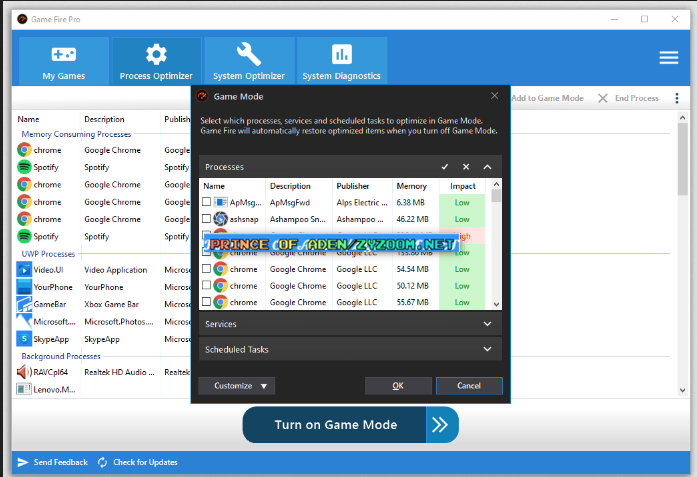Click the Check for Updates refresh icon

point(102,462)
